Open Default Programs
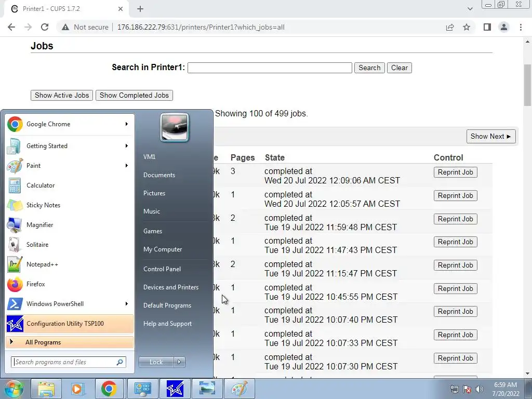532x399 pixels. [x=167, y=305]
